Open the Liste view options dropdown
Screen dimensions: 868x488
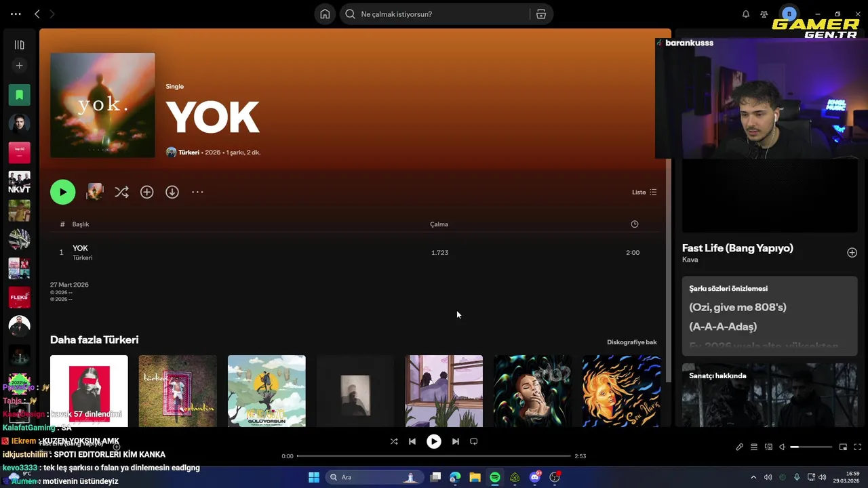[x=644, y=192]
